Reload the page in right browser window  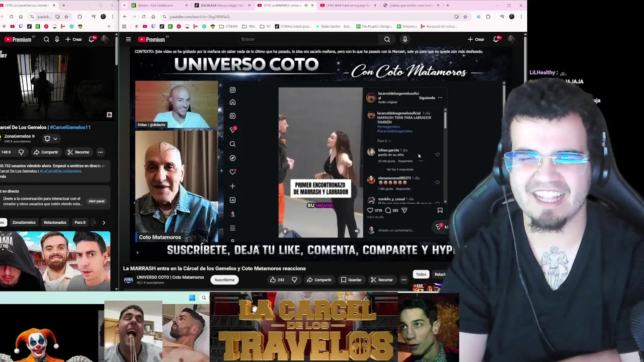(x=143, y=17)
